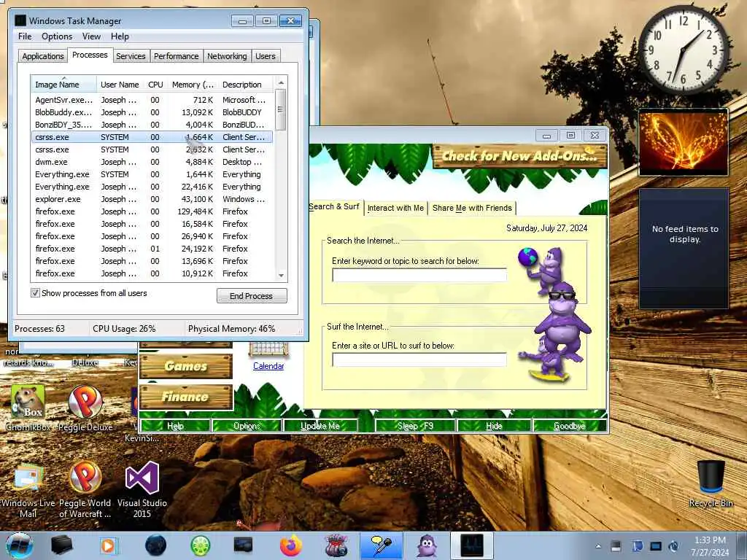The width and height of the screenshot is (747, 560).
Task: Open the Windows Start orb
Action: [x=20, y=545]
